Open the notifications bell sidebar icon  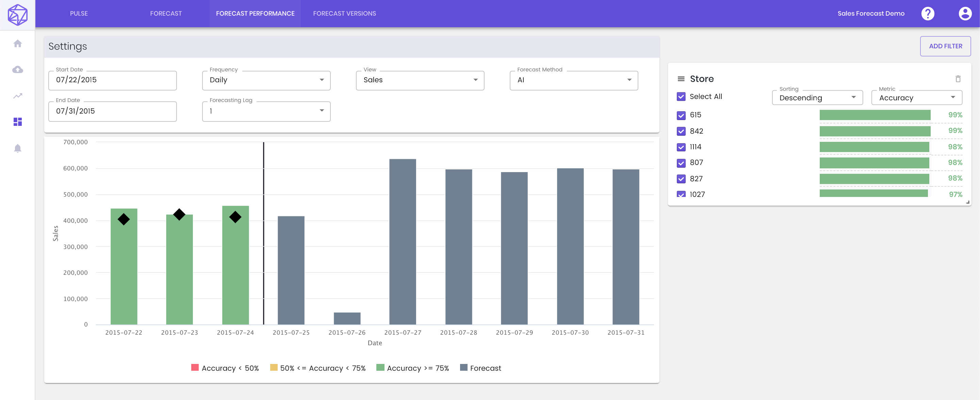click(17, 148)
